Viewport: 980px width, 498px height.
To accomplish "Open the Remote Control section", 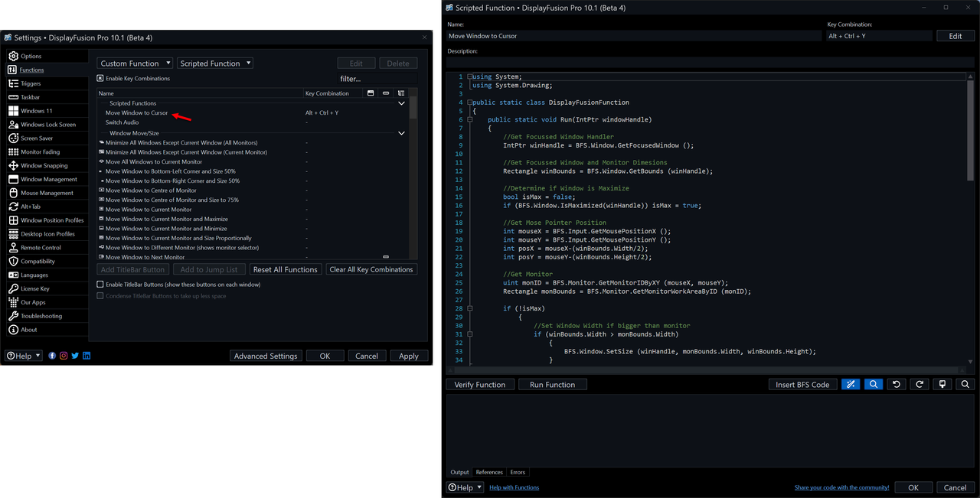I will tap(47, 248).
